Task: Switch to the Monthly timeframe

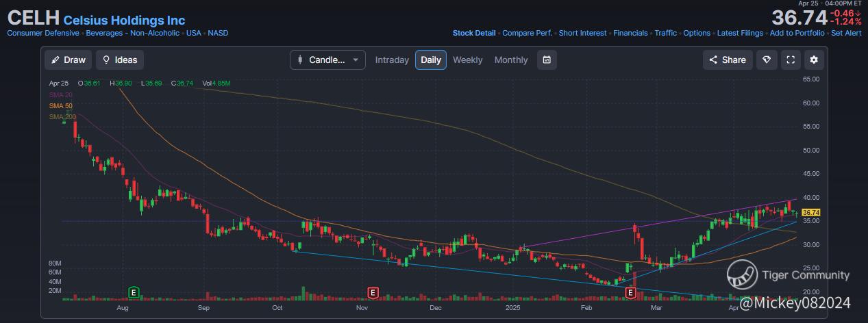Action: tap(511, 60)
